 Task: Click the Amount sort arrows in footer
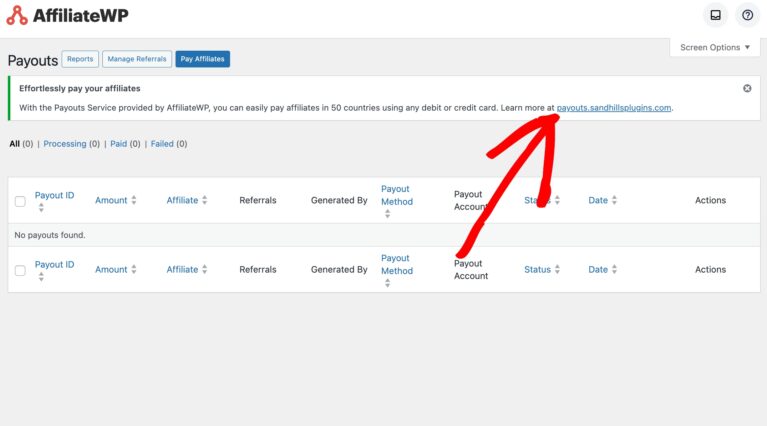point(134,269)
